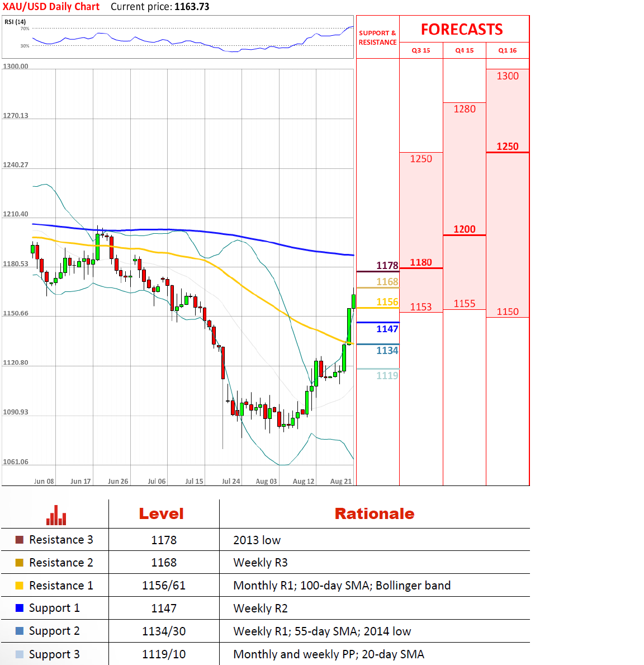Select the Q4 15 forecast column header
The height and width of the screenshot is (665, 644).
pyautogui.click(x=464, y=50)
